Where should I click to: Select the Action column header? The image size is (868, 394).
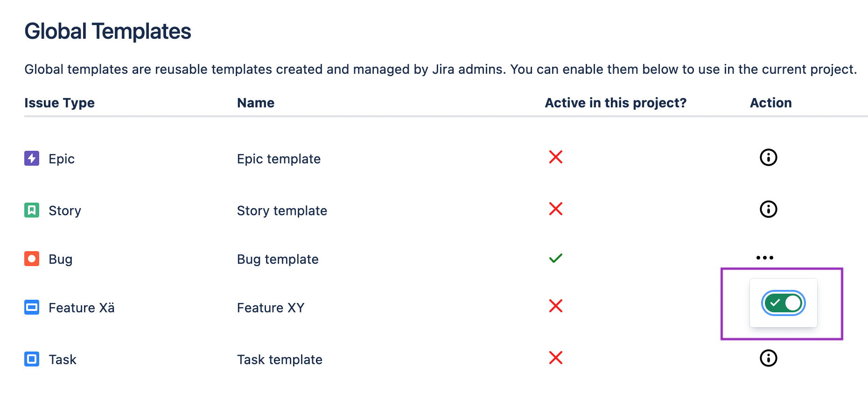pos(770,103)
